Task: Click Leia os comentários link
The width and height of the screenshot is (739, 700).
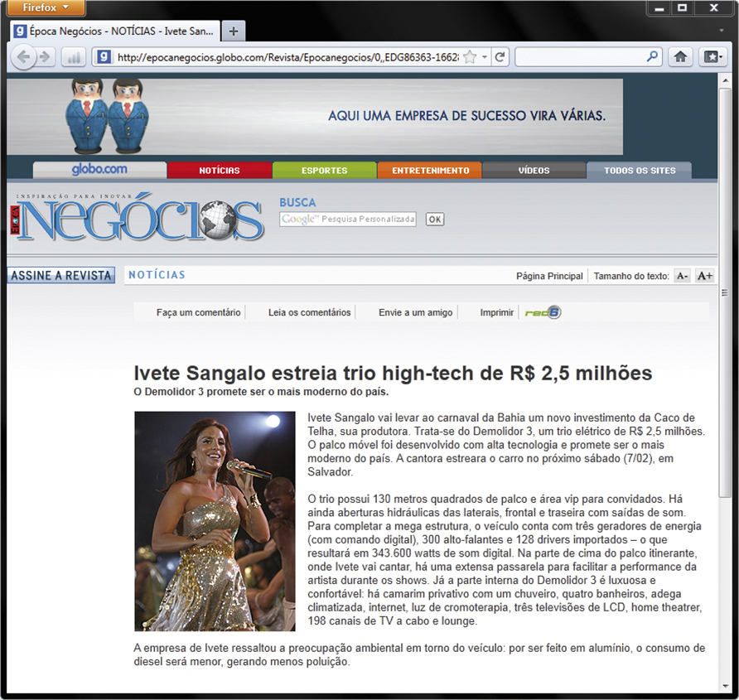Action: click(310, 312)
